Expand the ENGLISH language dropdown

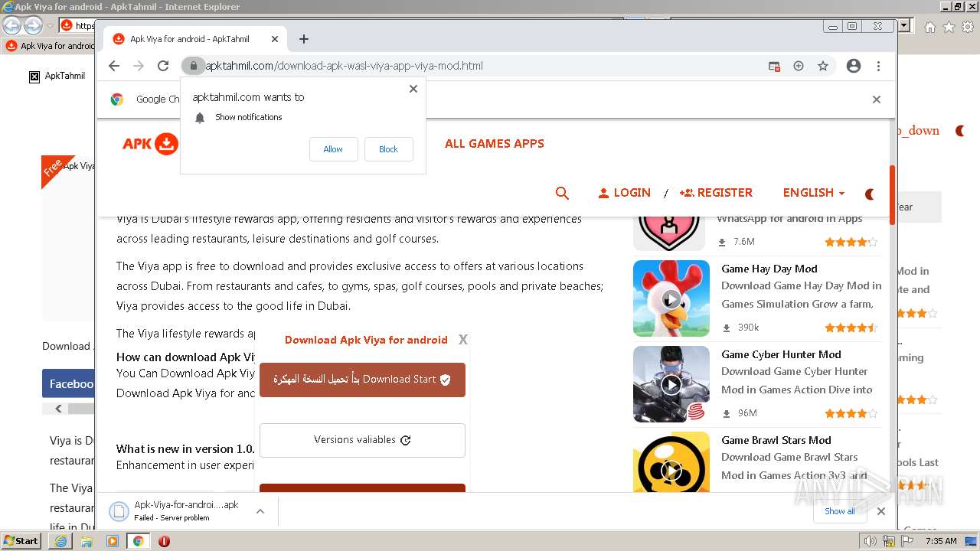814,193
